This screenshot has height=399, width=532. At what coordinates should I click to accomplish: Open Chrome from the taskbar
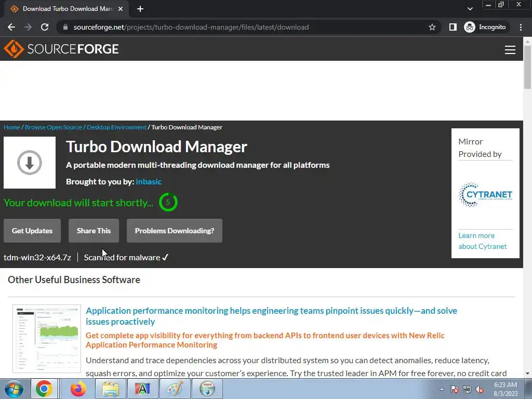[44, 389]
